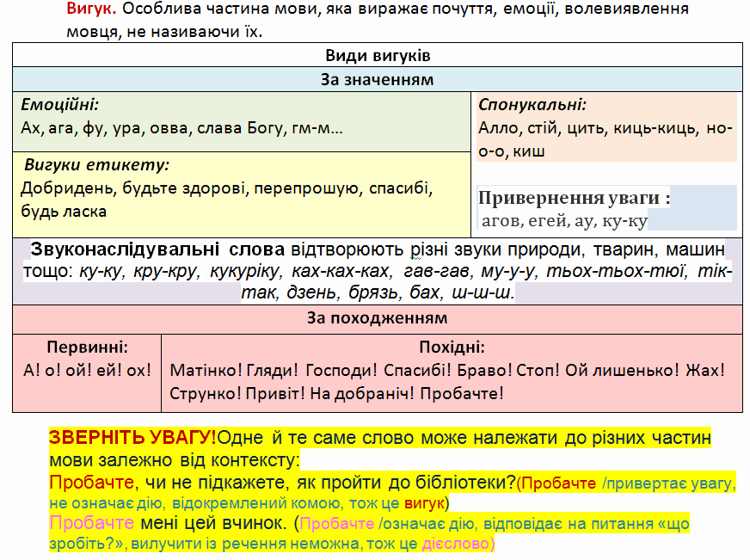Image resolution: width=750 pixels, height=560 pixels.
Task: Click the bold phrase "Звуконаслідувальні слова"
Action: 157,249
